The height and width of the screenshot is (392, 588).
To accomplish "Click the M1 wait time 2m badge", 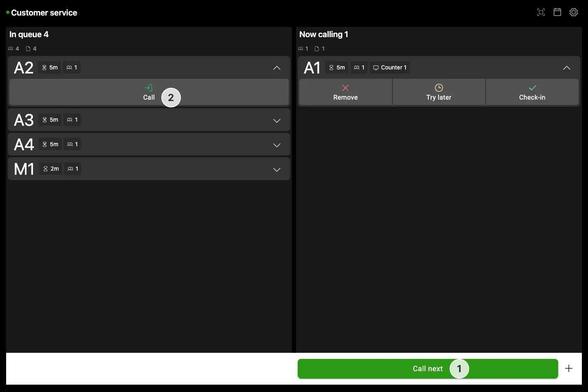I will pyautogui.click(x=51, y=169).
